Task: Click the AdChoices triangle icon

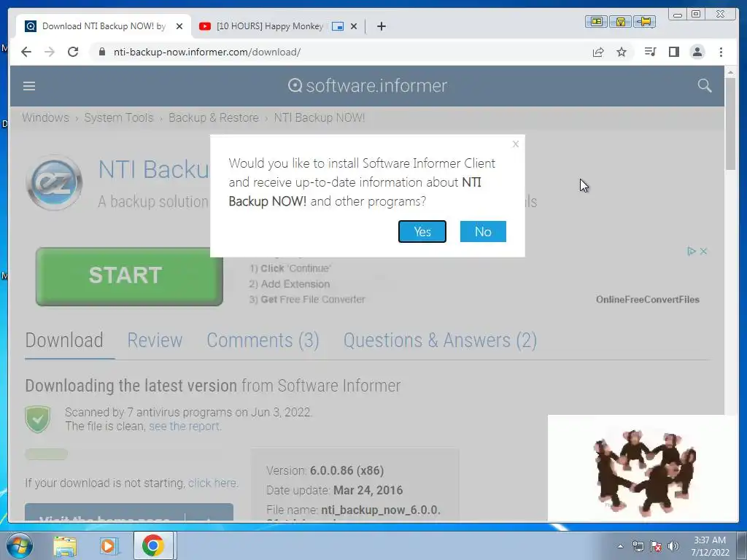Action: coord(692,251)
